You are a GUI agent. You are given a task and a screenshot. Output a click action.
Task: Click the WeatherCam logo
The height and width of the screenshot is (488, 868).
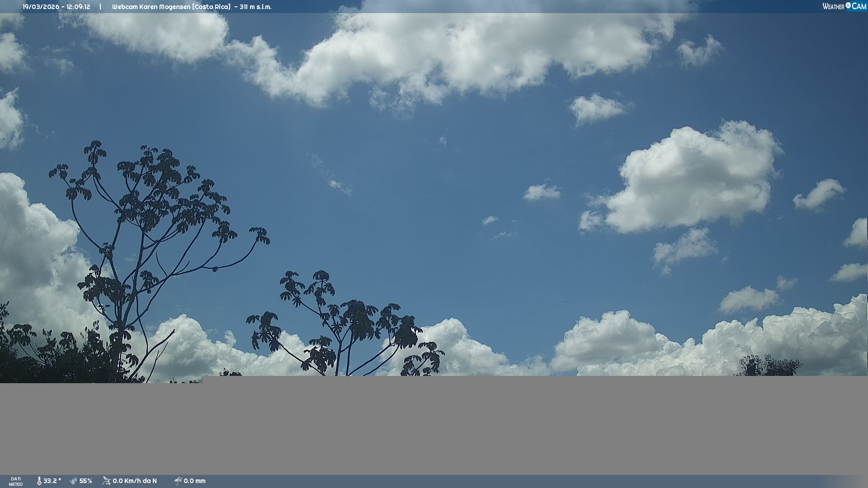(x=844, y=6)
